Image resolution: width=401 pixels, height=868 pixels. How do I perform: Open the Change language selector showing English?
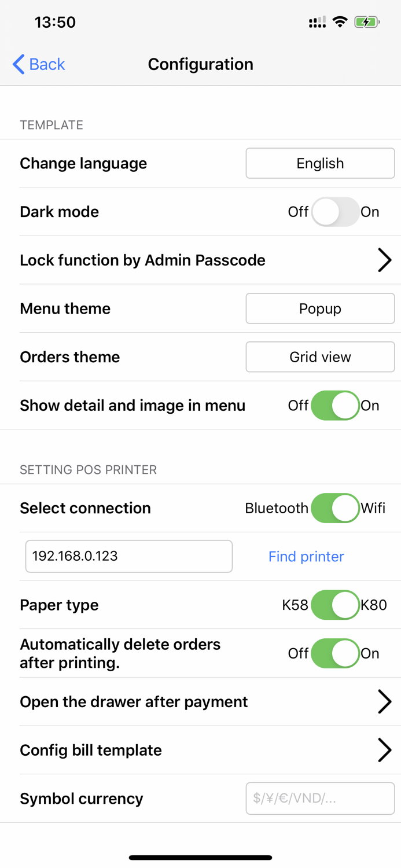pyautogui.click(x=319, y=163)
